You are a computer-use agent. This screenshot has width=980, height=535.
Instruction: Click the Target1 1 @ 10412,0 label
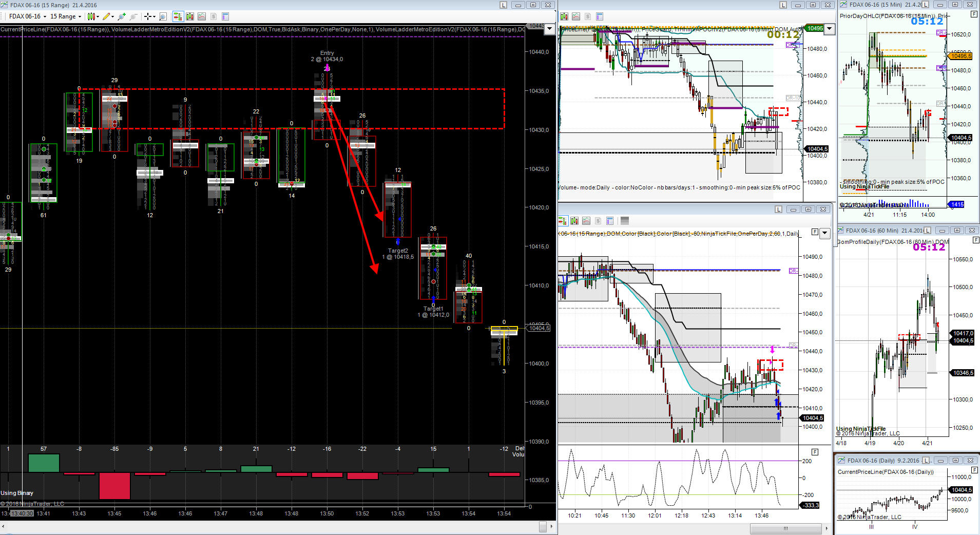433,312
